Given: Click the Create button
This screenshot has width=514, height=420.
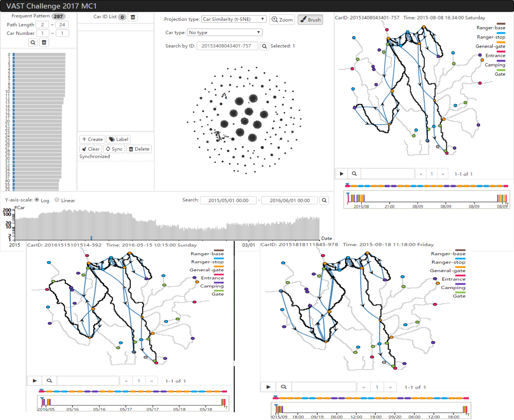Looking at the screenshot, I should click(x=92, y=139).
